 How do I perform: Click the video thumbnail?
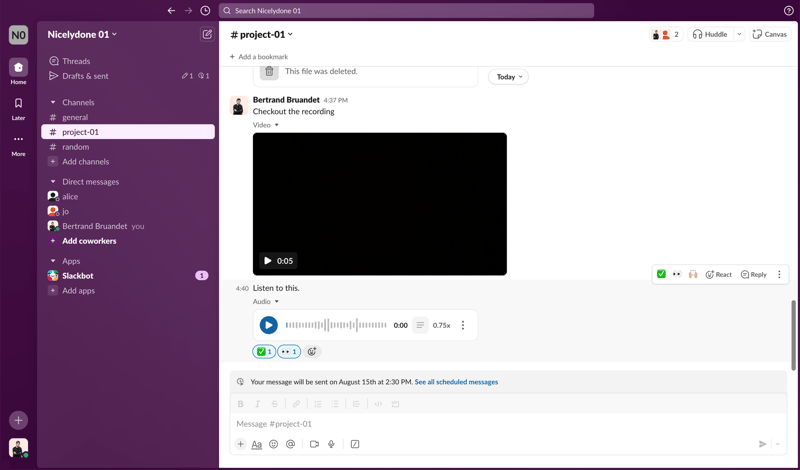coord(380,204)
